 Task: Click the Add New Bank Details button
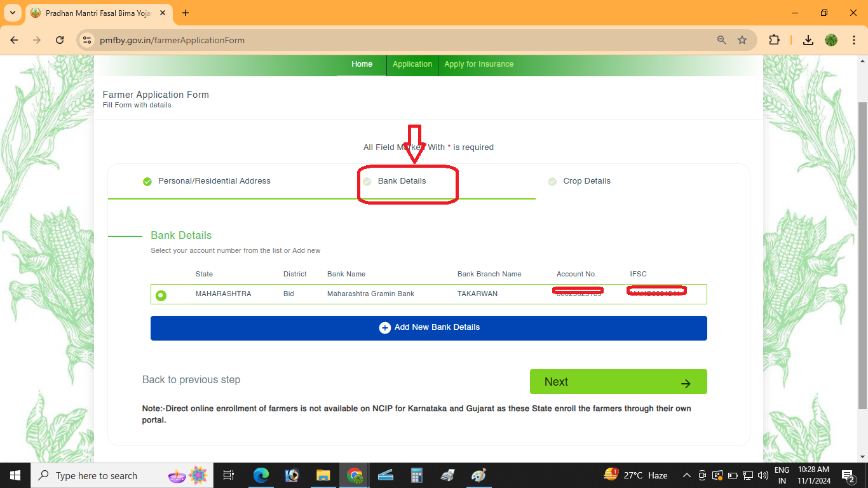coord(428,328)
